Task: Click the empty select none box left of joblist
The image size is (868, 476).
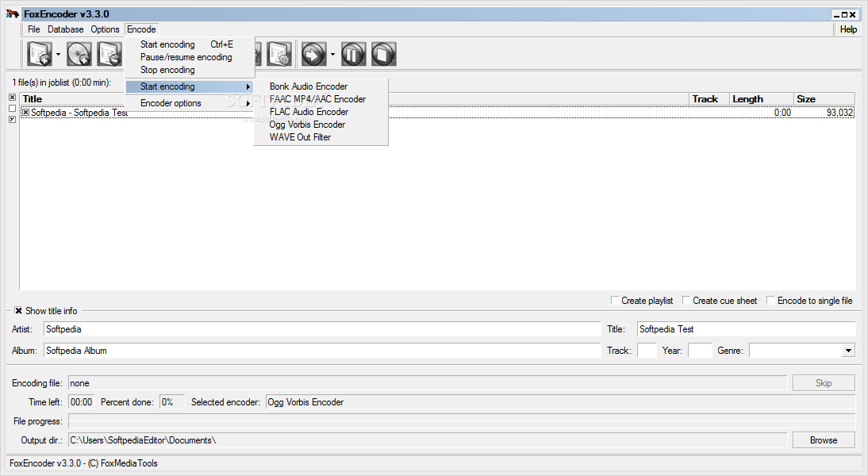Action: point(12,109)
